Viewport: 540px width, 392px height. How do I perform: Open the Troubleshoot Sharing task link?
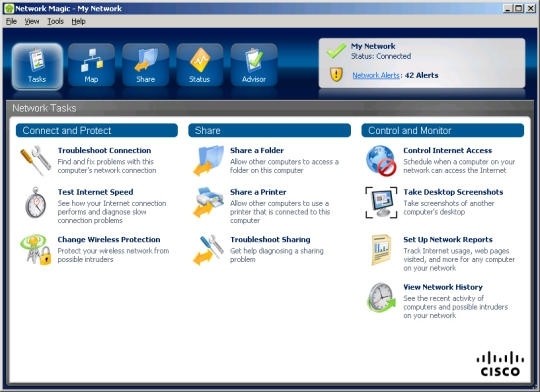tap(270, 240)
